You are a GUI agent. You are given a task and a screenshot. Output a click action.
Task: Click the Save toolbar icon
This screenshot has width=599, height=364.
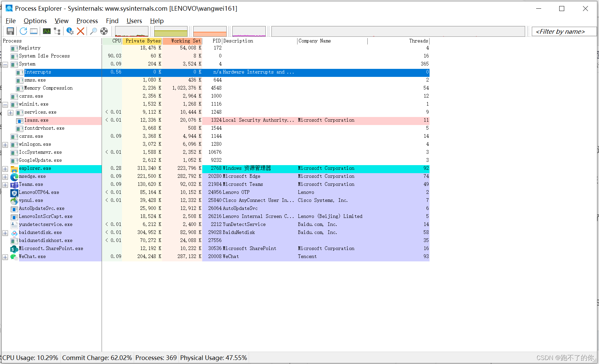coord(10,31)
